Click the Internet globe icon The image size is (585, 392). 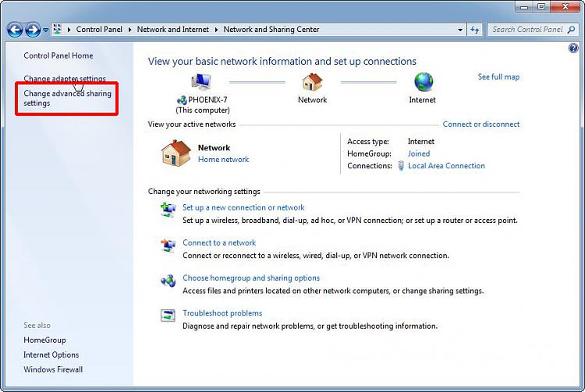click(424, 82)
